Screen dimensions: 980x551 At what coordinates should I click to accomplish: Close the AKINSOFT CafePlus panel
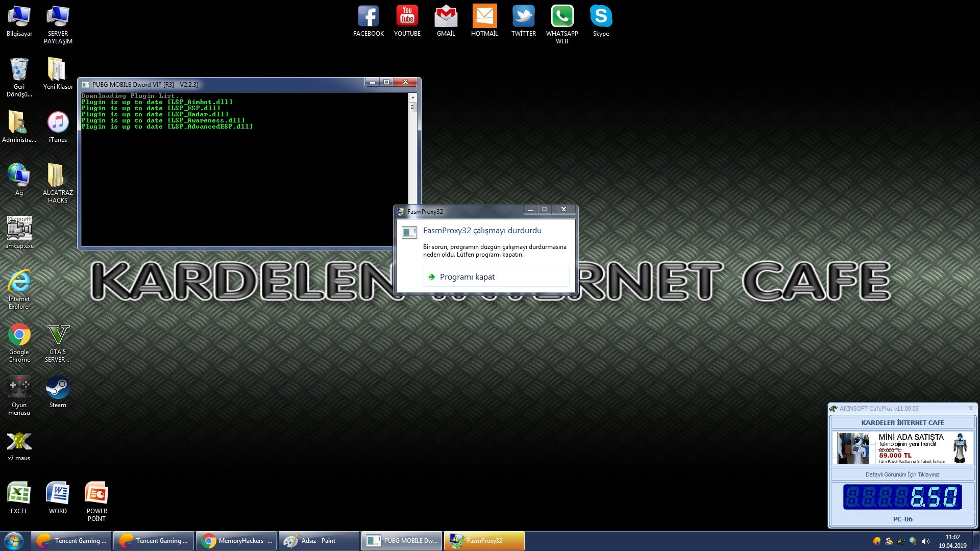click(x=971, y=408)
